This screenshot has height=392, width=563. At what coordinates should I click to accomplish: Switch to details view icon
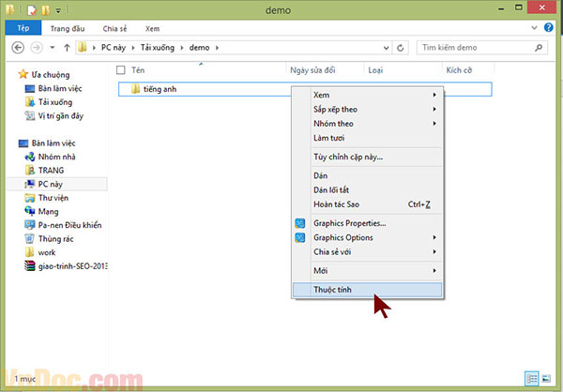coord(532,378)
